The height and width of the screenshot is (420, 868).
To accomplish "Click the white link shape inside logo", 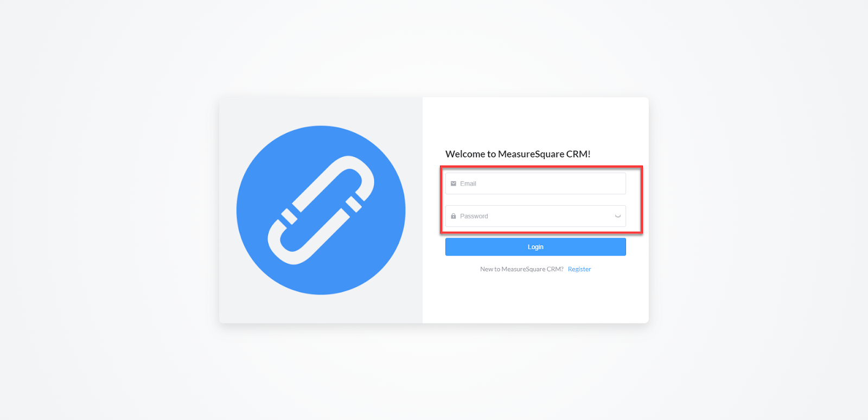I will pyautogui.click(x=321, y=211).
